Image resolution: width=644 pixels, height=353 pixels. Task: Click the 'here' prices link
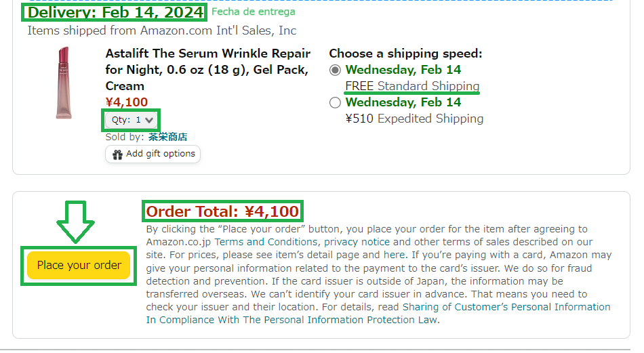coord(394,255)
